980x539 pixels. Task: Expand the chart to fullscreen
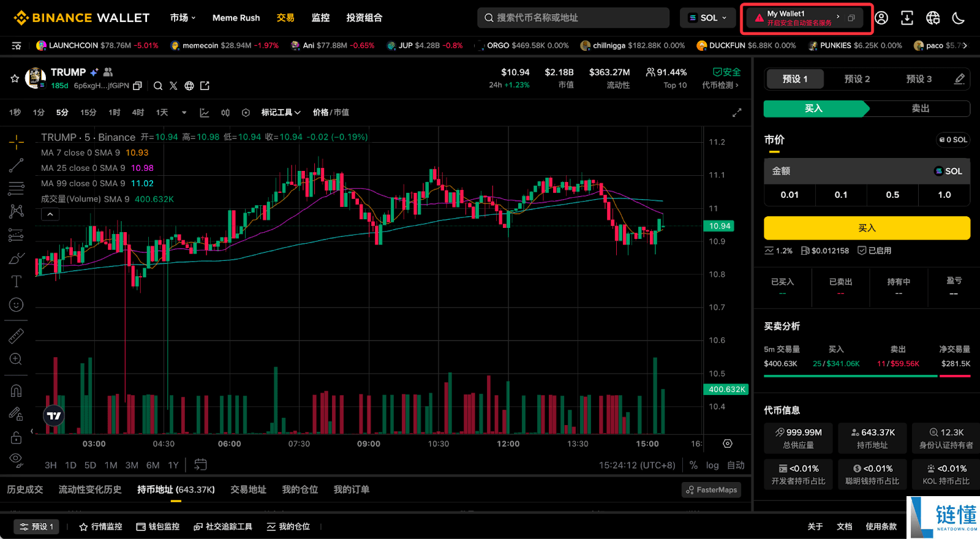(737, 113)
